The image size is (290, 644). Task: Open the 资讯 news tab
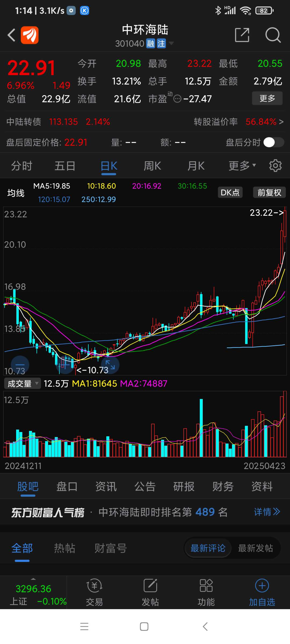(106, 486)
